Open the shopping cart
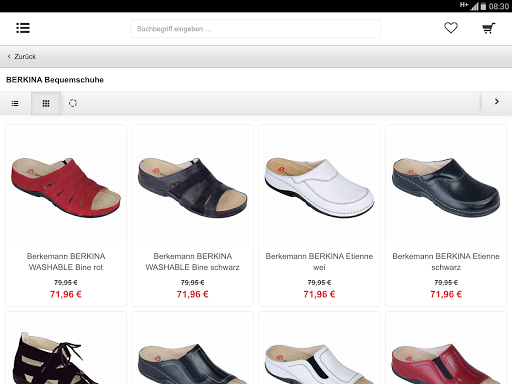The width and height of the screenshot is (512, 384). click(x=489, y=28)
